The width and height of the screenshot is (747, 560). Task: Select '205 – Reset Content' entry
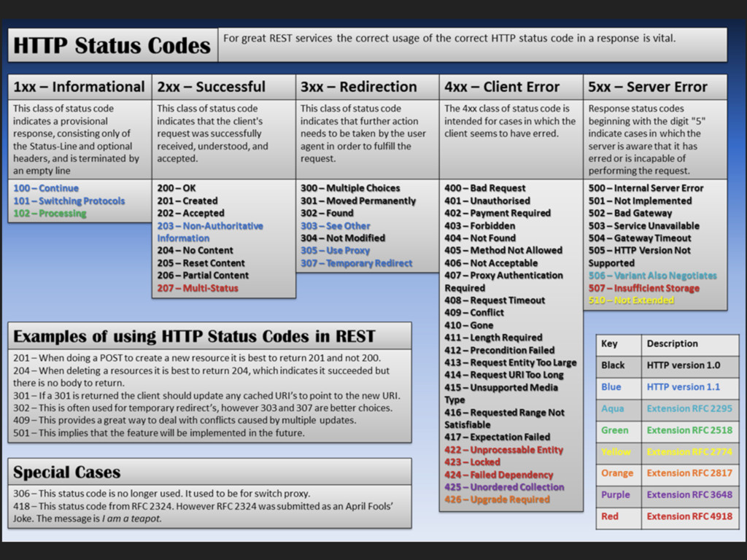(x=201, y=263)
